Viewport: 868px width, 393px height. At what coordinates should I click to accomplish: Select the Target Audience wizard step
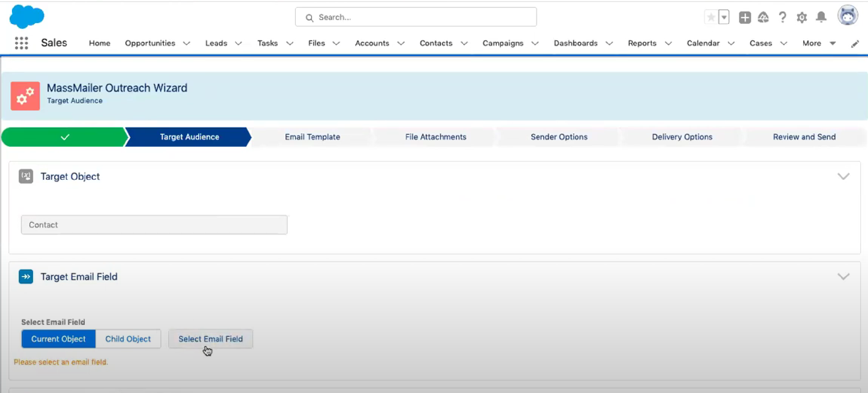point(189,137)
